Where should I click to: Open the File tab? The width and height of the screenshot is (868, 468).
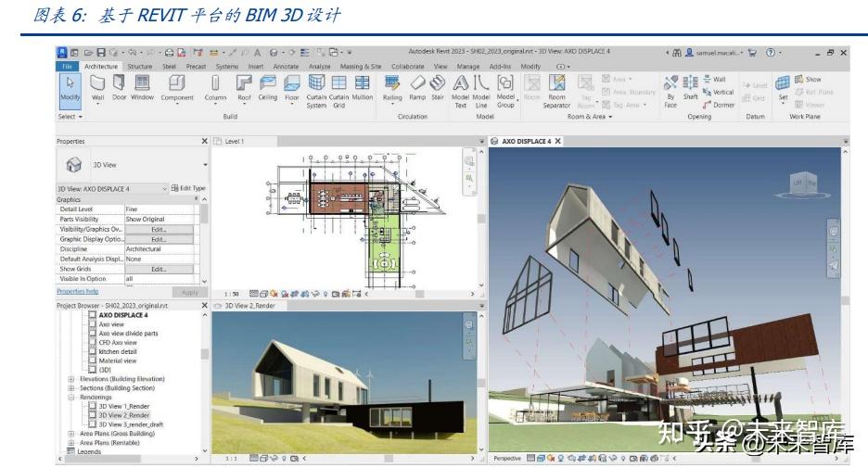[x=68, y=67]
